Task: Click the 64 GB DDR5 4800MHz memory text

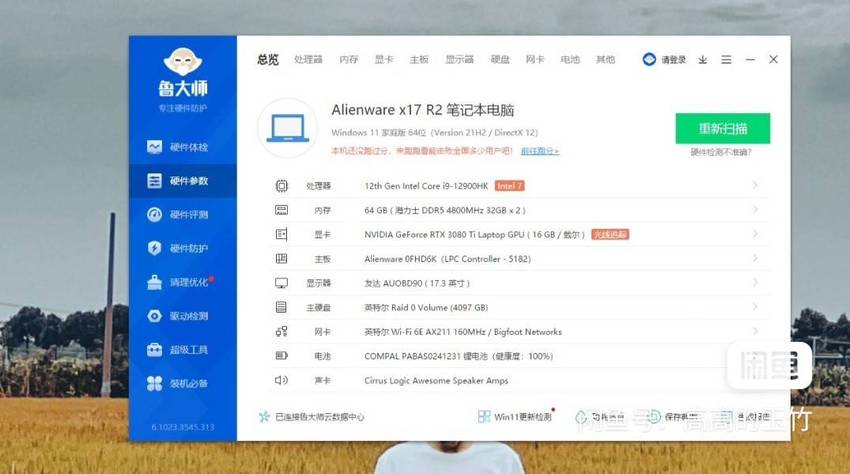Action: (445, 210)
